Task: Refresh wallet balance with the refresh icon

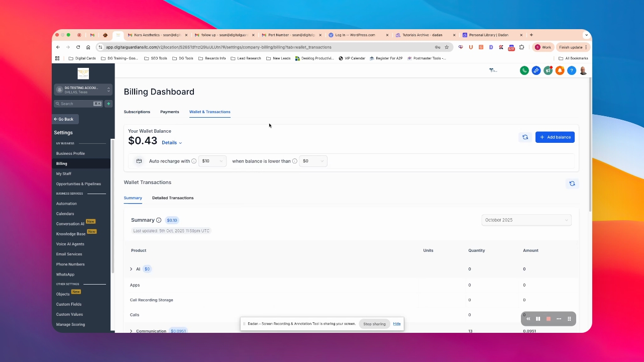Action: coord(525,137)
